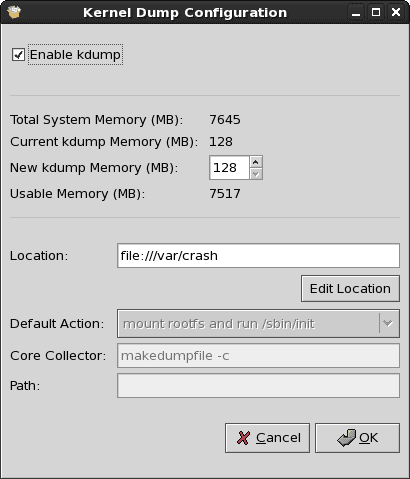Click the empty Path field
Screen dimensions: 410x479
258,385
